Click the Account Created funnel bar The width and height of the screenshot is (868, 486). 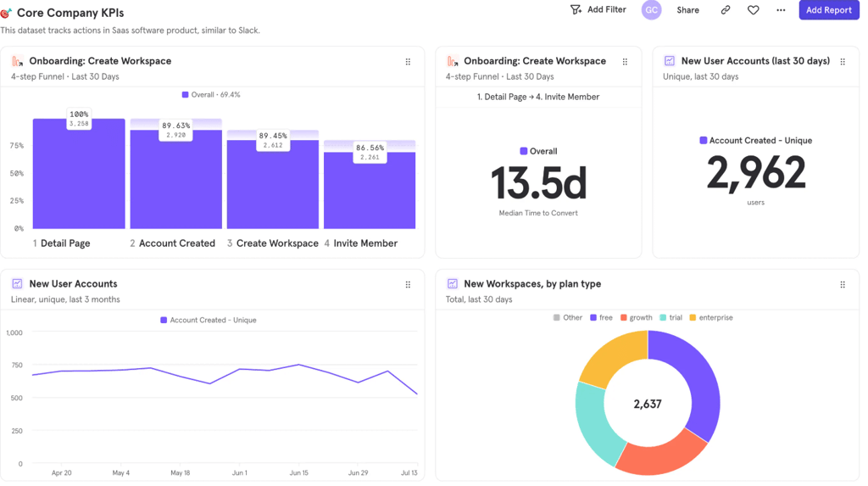pyautogui.click(x=176, y=179)
